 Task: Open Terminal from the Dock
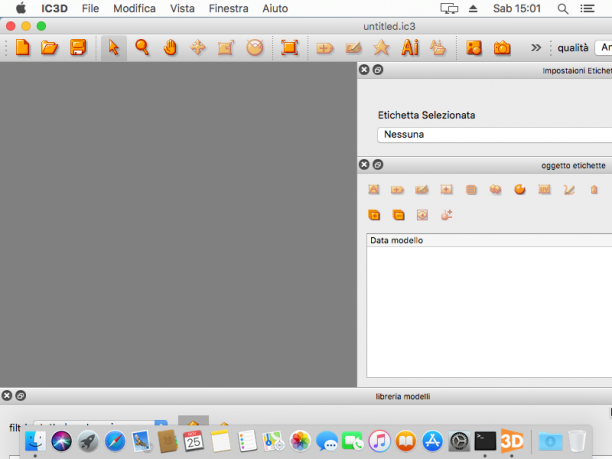coord(485,441)
